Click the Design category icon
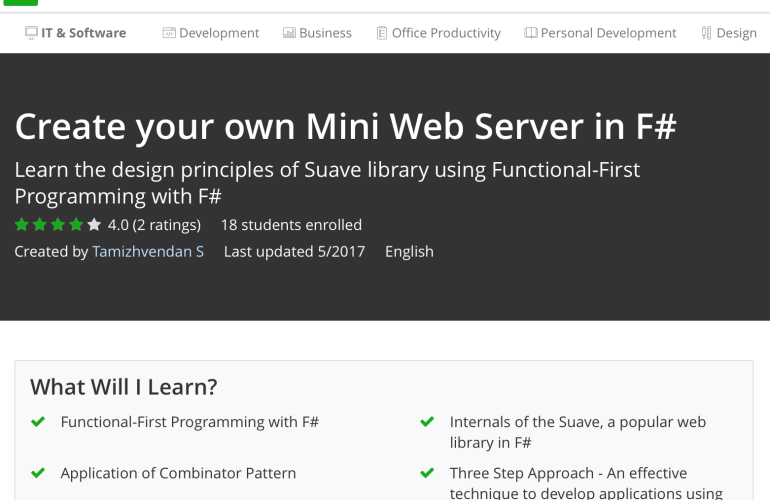Screen dimensions: 770x500 tap(706, 33)
